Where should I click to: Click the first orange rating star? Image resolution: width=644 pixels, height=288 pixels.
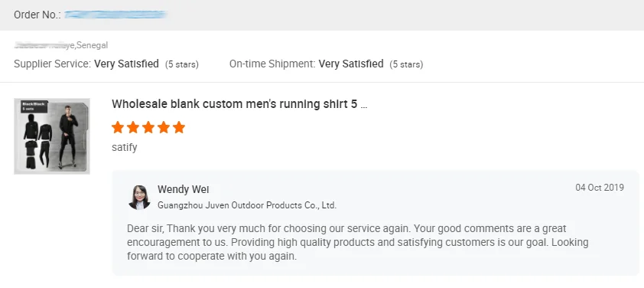[x=118, y=127]
